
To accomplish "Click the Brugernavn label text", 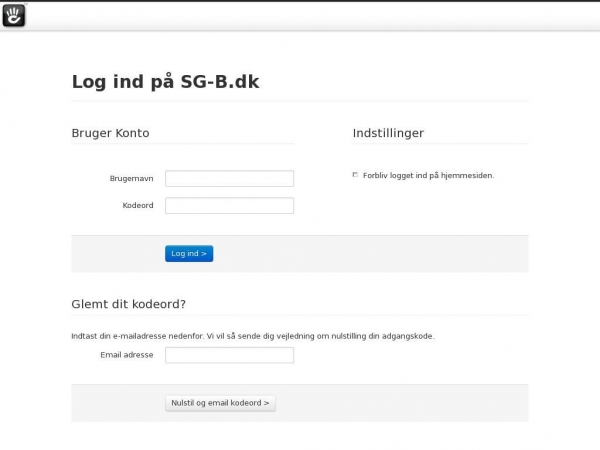I will tap(131, 179).
